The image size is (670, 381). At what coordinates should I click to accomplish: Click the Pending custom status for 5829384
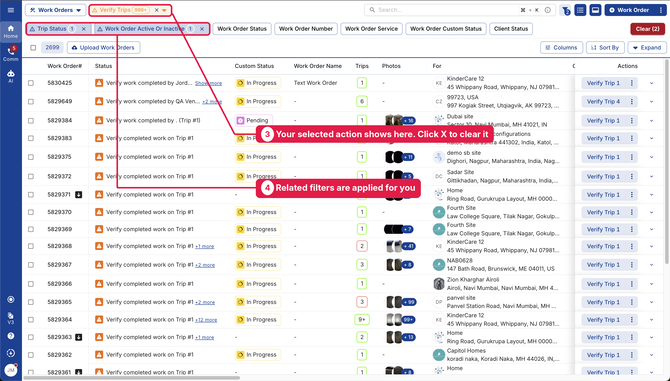pos(253,120)
